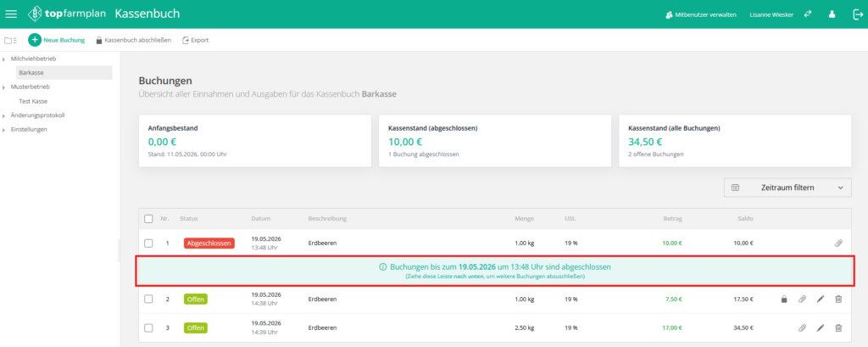Click the switch arrows icon beside Lisanne Wiesker
The width and height of the screenshot is (868, 347).
pyautogui.click(x=808, y=14)
